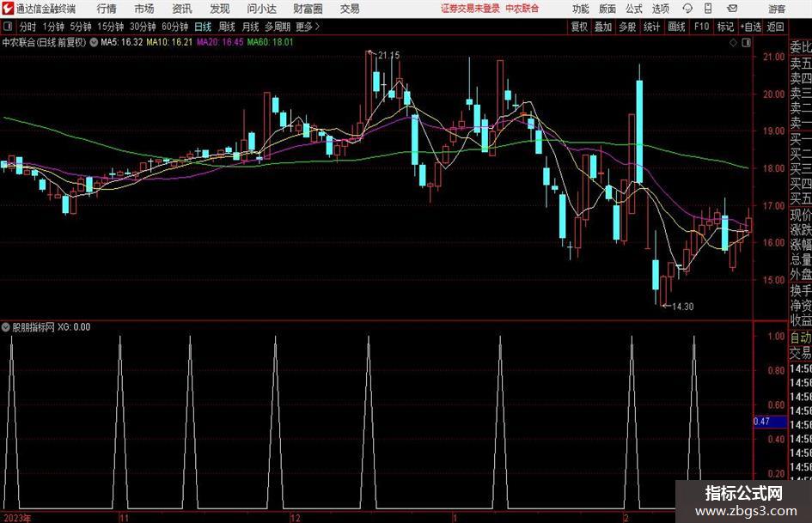Click the 叠加 overlay button

point(603,27)
